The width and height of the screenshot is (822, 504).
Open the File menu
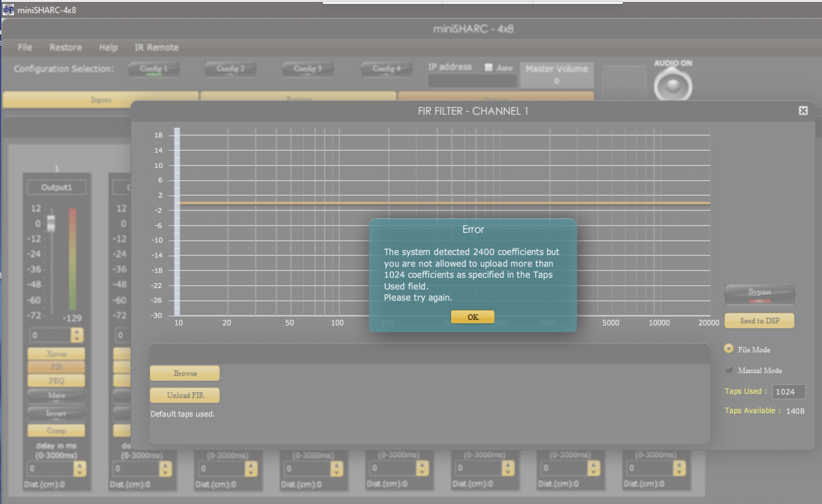[25, 47]
